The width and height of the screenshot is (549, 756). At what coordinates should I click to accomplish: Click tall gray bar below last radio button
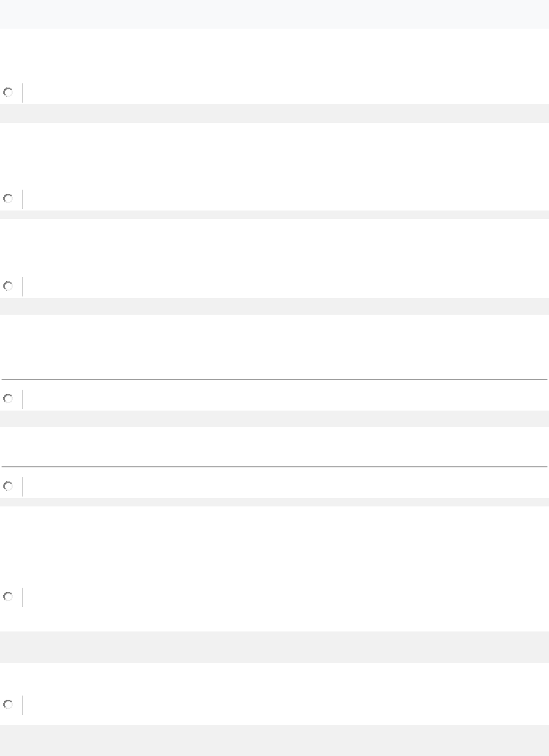tap(274, 740)
